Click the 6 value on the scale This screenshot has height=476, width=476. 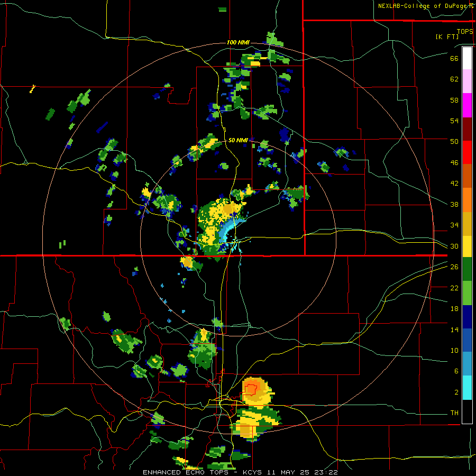coord(456,371)
